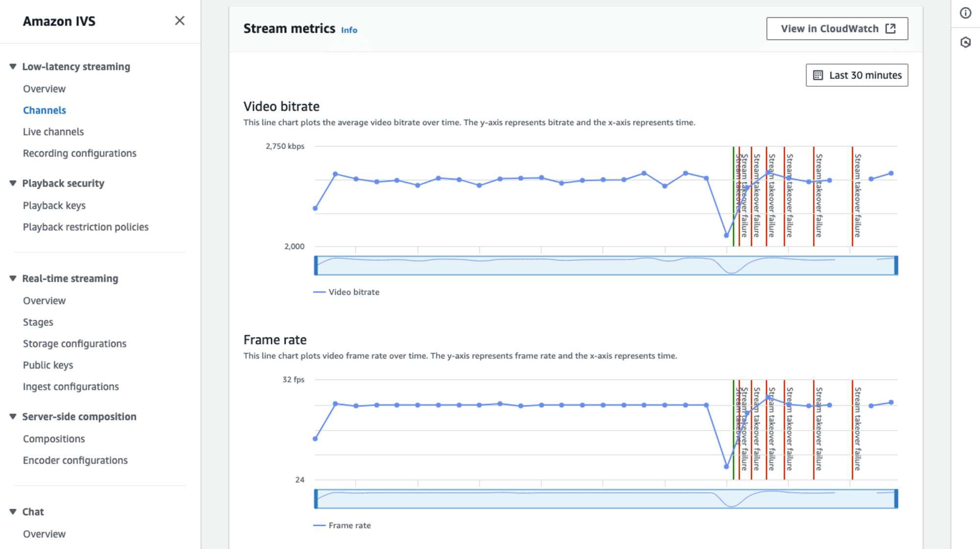Click the first data point of Video bitrate line
980x549 pixels.
click(x=315, y=209)
